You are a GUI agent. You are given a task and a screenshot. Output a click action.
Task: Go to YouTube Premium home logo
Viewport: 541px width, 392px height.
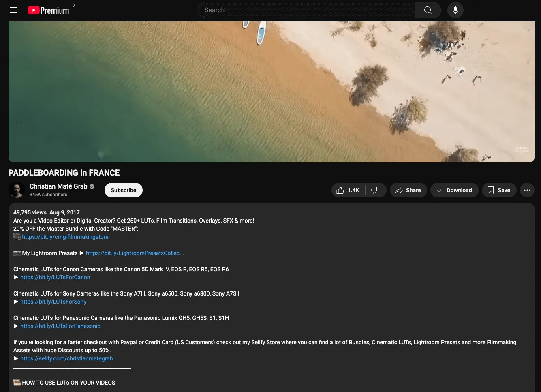(49, 10)
